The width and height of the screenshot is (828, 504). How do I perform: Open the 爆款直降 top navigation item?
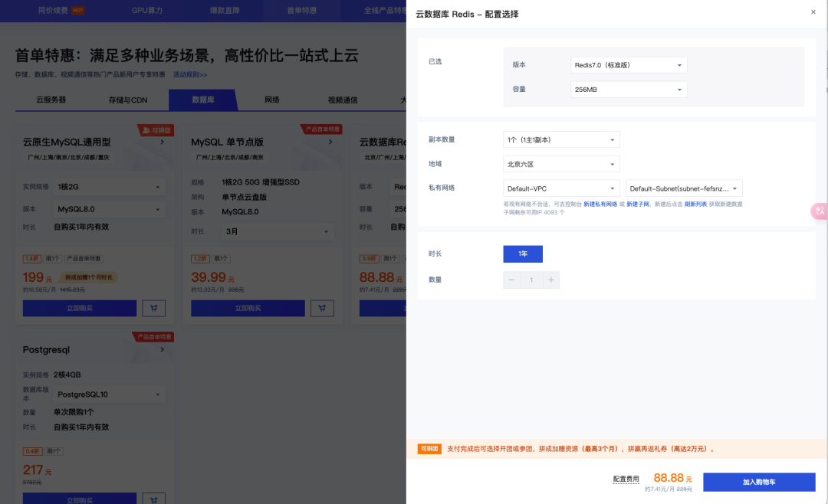pyautogui.click(x=225, y=10)
